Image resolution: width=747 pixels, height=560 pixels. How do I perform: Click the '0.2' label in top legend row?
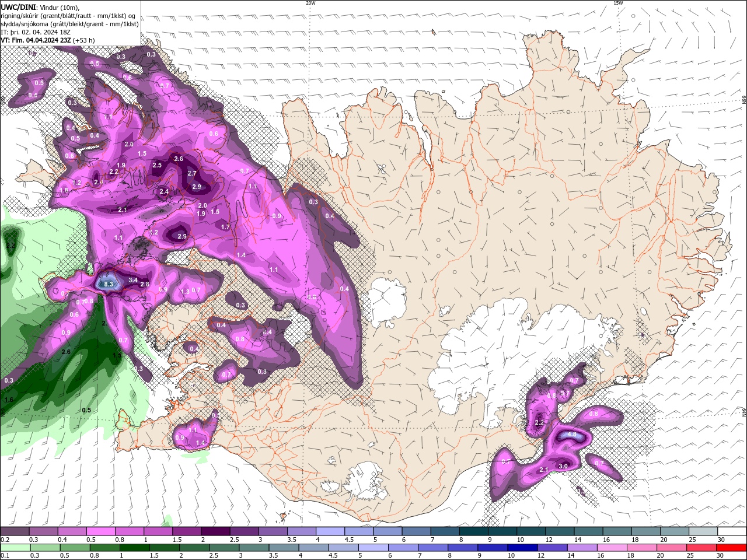[5, 540]
